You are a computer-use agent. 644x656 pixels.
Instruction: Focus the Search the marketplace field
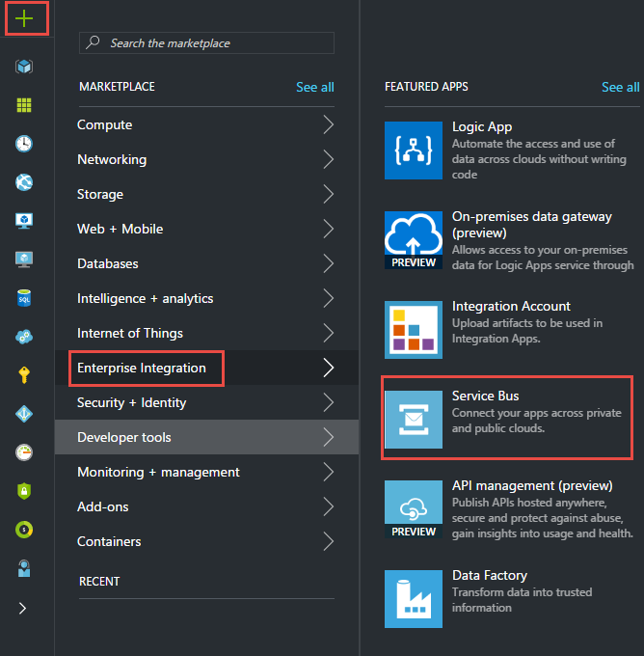[206, 42]
